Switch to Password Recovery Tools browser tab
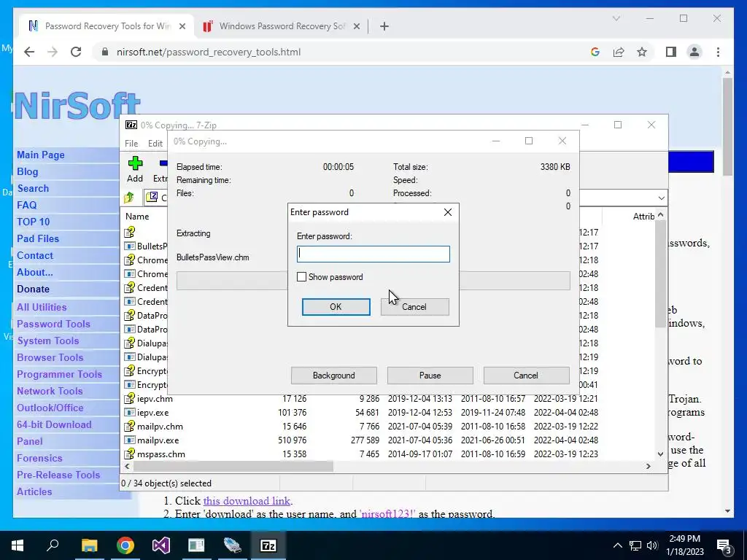747x560 pixels. point(108,26)
